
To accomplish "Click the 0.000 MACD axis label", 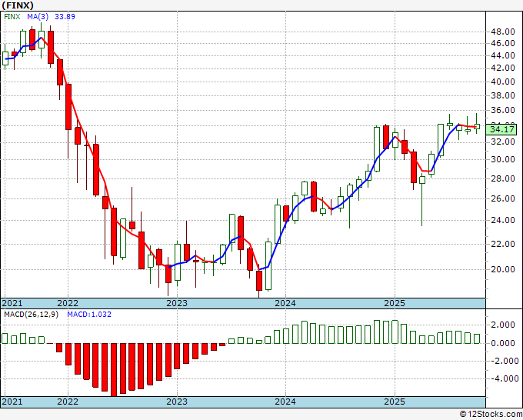I will [x=504, y=343].
